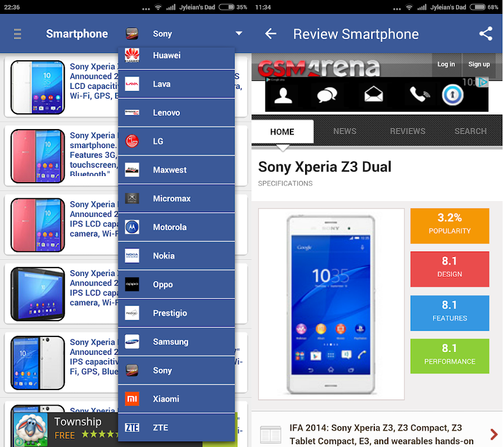This screenshot has height=447, width=504.
Task: Open the IFA 2014 Sony Xperia article link
Action: pyautogui.click(x=382, y=434)
